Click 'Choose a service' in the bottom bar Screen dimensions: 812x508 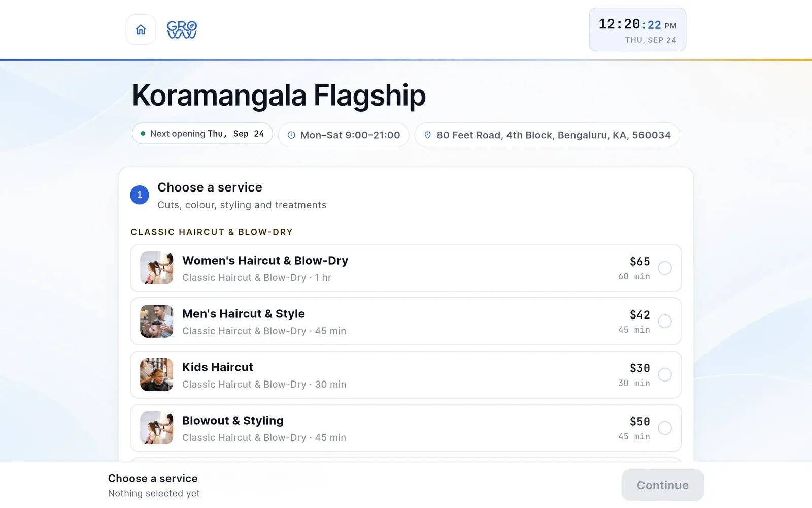click(x=153, y=479)
